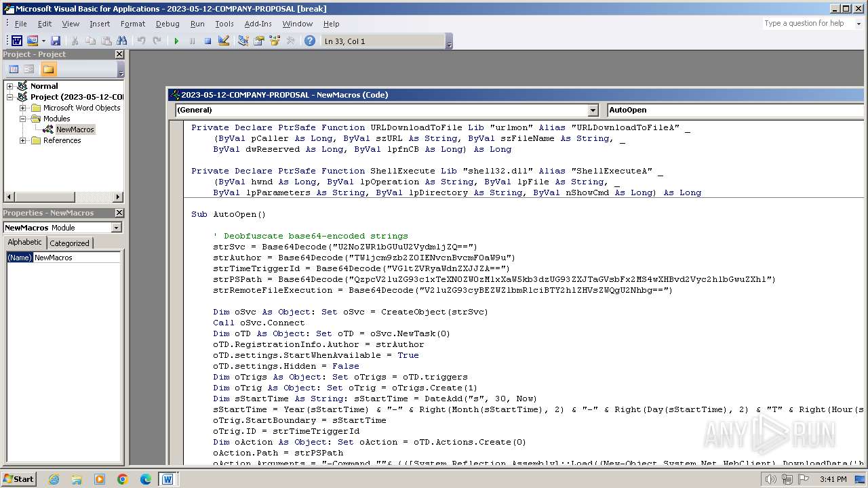
Task: Click the Copy toolbar icon
Action: [90, 41]
